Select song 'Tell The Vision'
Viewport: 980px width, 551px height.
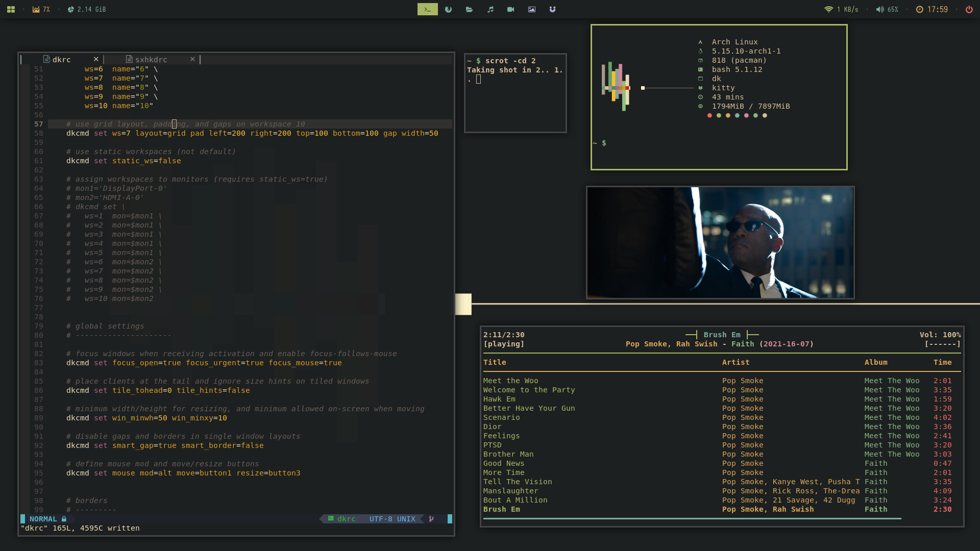(x=518, y=482)
